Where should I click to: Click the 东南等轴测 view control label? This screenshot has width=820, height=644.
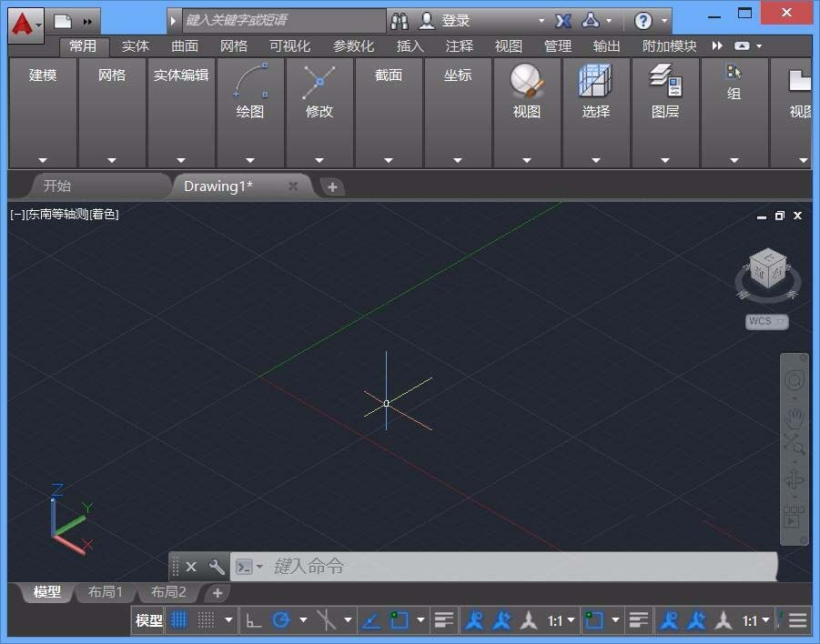pyautogui.click(x=57, y=214)
